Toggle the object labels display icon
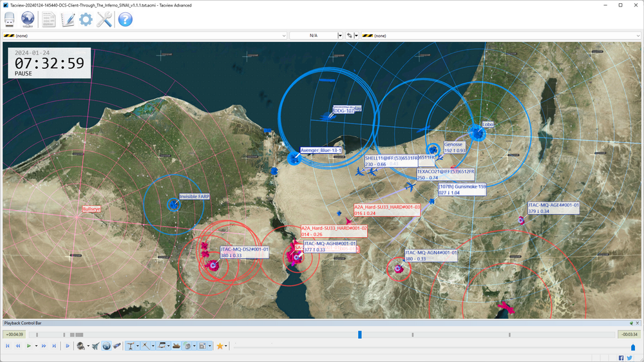Image resolution: width=644 pixels, height=362 pixels. pos(162,347)
